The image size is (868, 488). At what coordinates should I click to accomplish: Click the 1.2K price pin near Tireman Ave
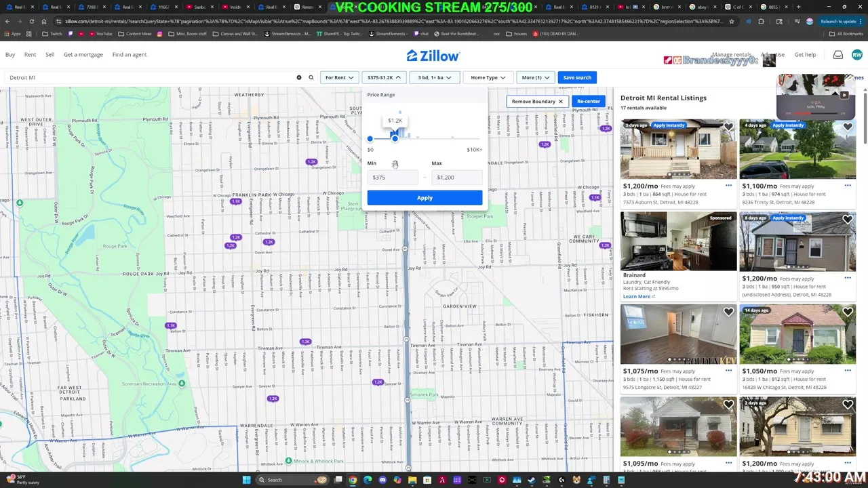305,342
